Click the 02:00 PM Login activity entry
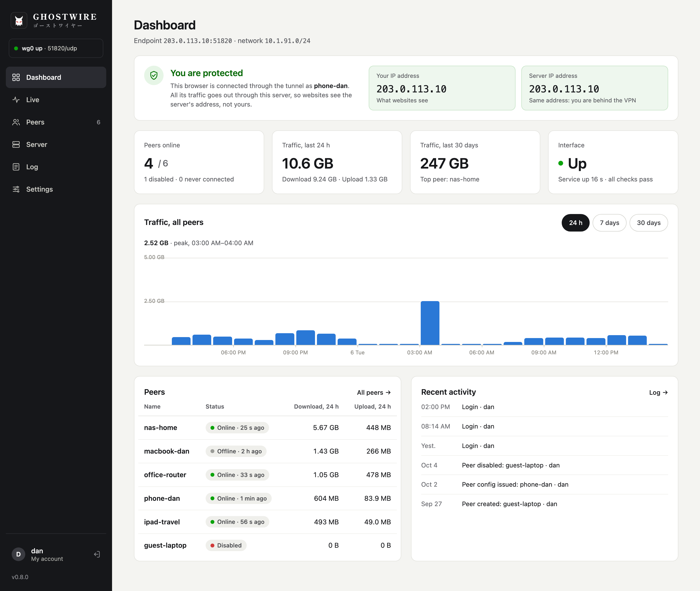 coord(544,407)
